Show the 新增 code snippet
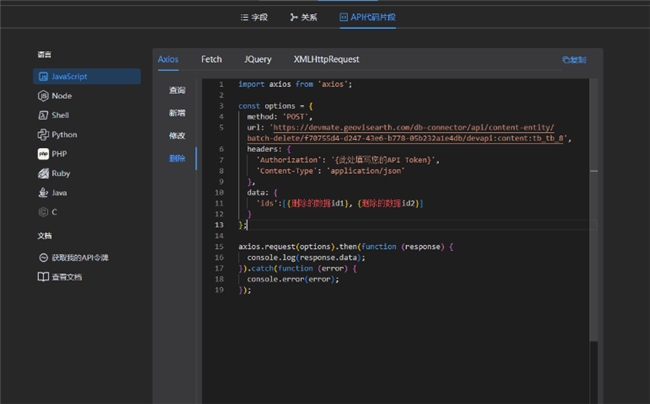650x404 pixels. coord(177,113)
